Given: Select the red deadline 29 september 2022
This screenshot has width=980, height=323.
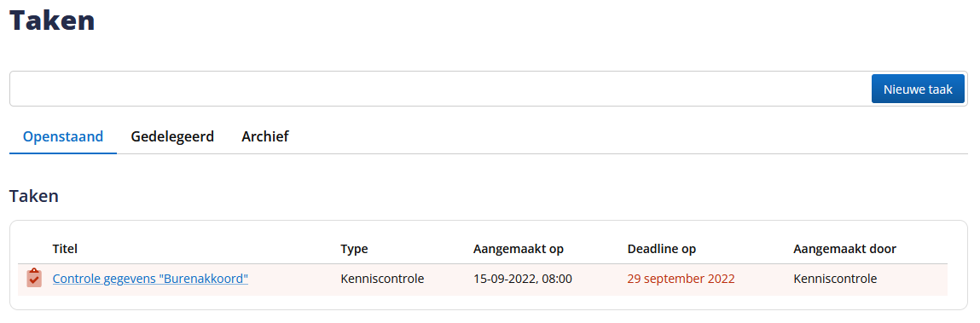Looking at the screenshot, I should click(x=681, y=279).
